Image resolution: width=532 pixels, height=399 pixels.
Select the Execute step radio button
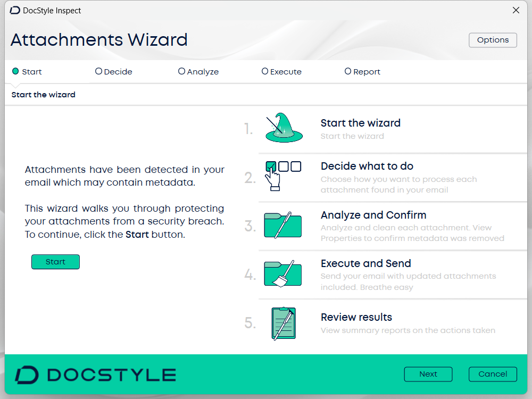click(264, 71)
